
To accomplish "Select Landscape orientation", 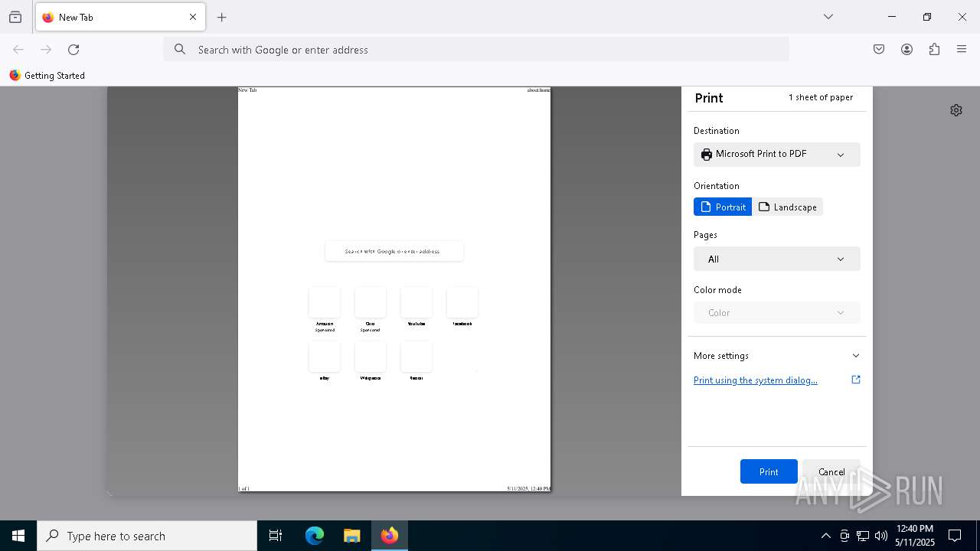I will click(x=788, y=207).
